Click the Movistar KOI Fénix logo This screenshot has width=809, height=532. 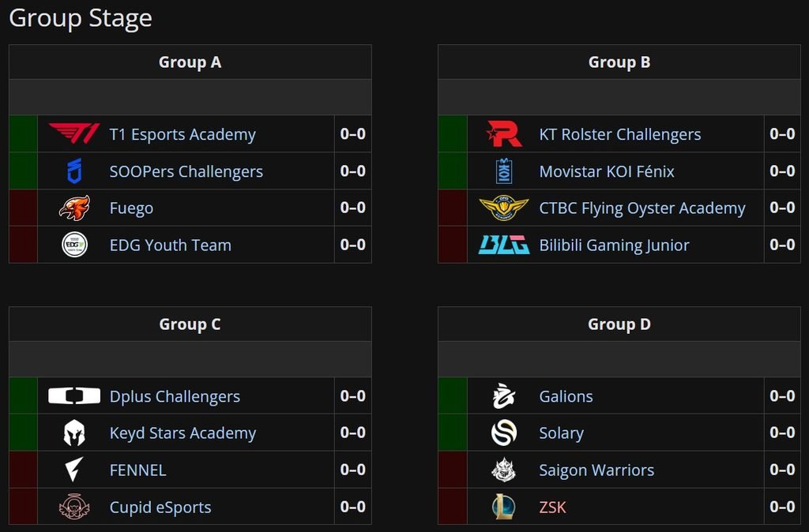(x=504, y=170)
